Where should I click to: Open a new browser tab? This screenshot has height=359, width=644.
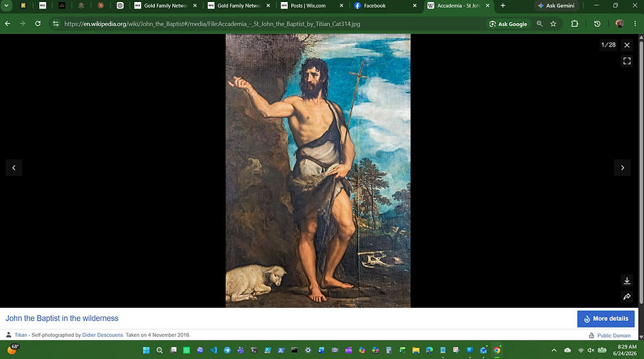(503, 6)
